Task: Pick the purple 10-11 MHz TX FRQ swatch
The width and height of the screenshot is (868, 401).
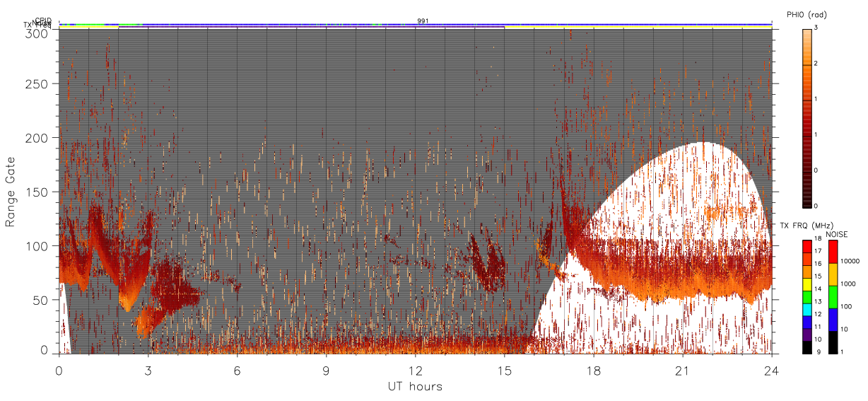Action: 807,335
